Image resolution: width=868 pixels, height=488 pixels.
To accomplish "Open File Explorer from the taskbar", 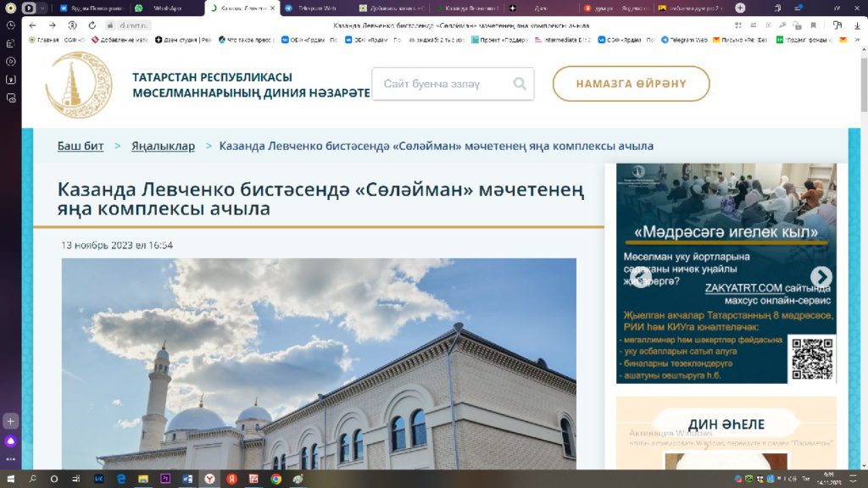I will click(142, 479).
